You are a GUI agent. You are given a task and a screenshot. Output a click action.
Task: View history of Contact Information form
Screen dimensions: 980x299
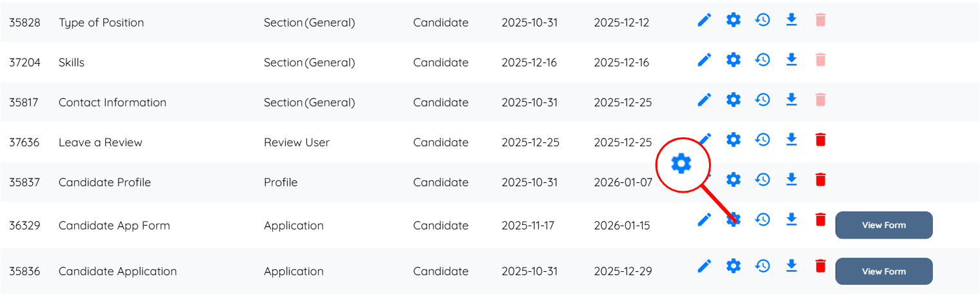click(763, 101)
